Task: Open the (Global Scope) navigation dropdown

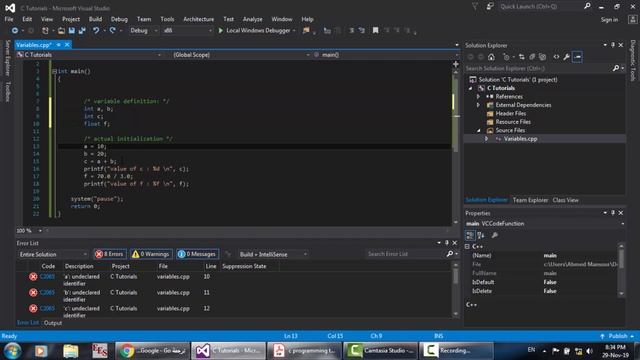Action: tap(241, 55)
